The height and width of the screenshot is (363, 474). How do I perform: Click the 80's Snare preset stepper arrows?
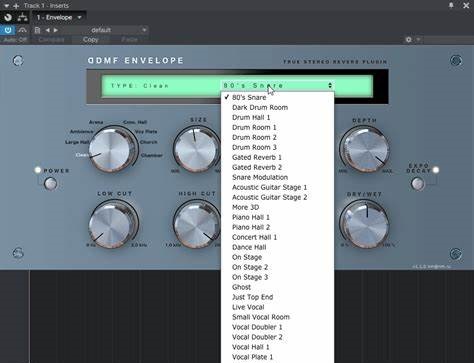coord(330,86)
